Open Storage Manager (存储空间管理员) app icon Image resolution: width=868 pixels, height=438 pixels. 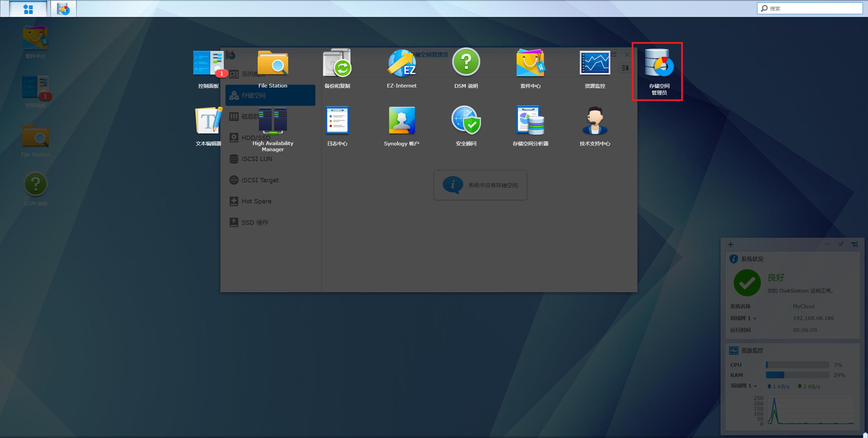click(x=659, y=63)
